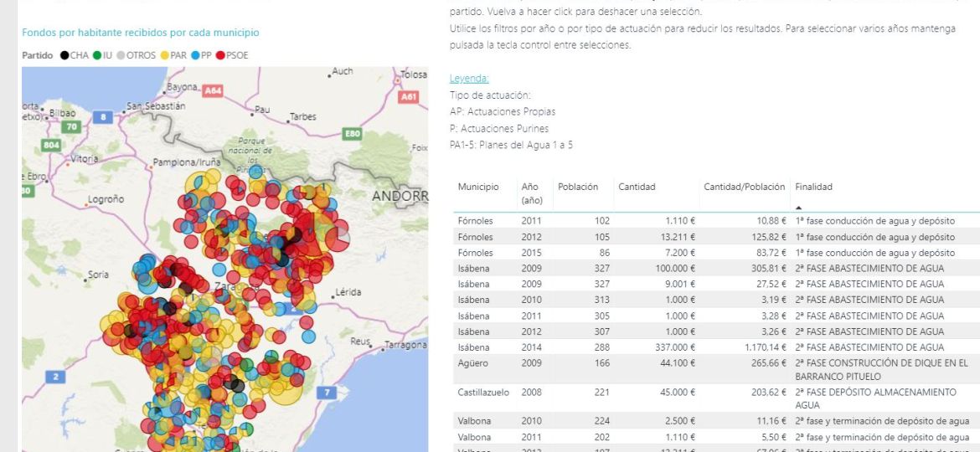The height and width of the screenshot is (452, 980).
Task: Click the Cantidad/Población column header
Action: pyautogui.click(x=744, y=187)
